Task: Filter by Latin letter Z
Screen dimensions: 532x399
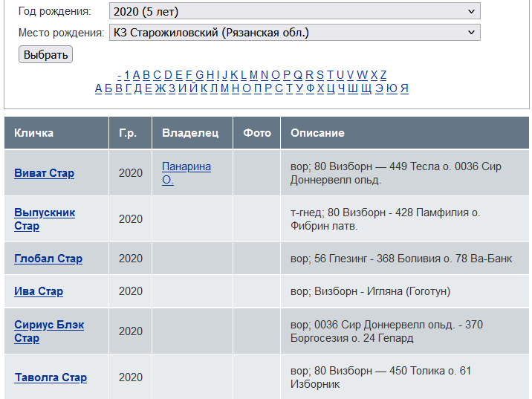Action: click(383, 74)
